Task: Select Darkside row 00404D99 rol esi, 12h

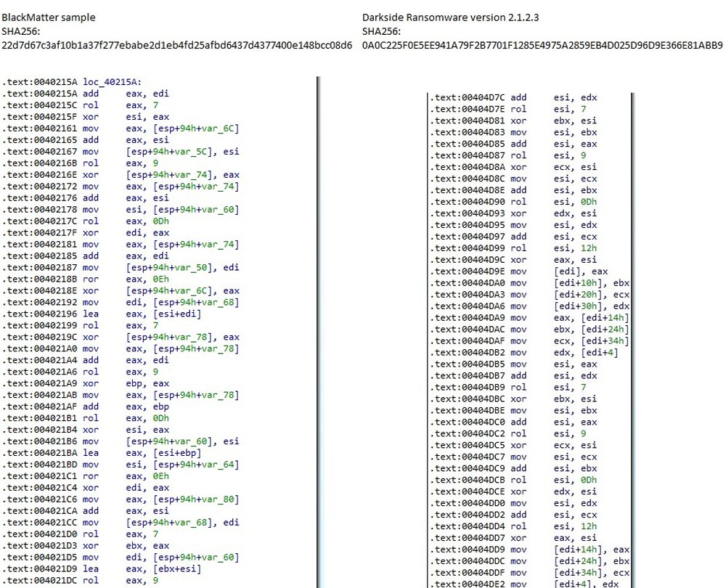Action: [x=514, y=248]
